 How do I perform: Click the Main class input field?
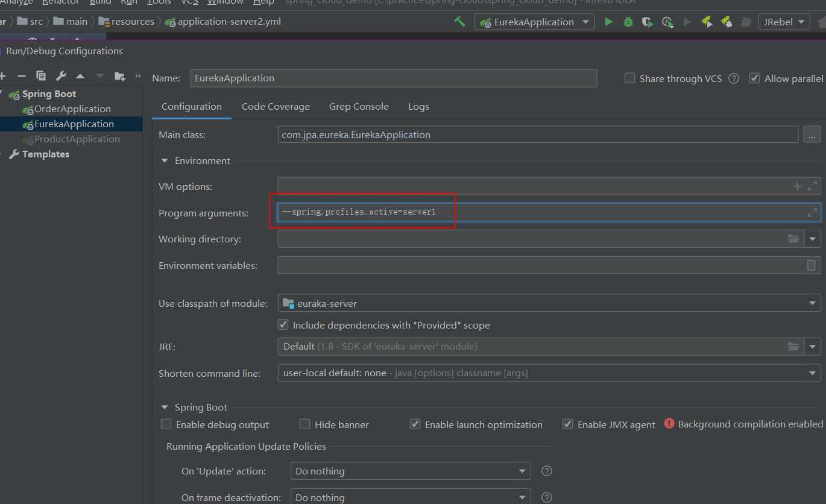(x=538, y=134)
